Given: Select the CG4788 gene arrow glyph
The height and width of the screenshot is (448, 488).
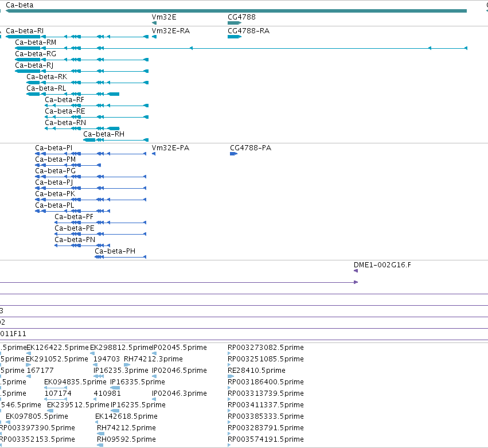Looking at the screenshot, I should [x=235, y=23].
